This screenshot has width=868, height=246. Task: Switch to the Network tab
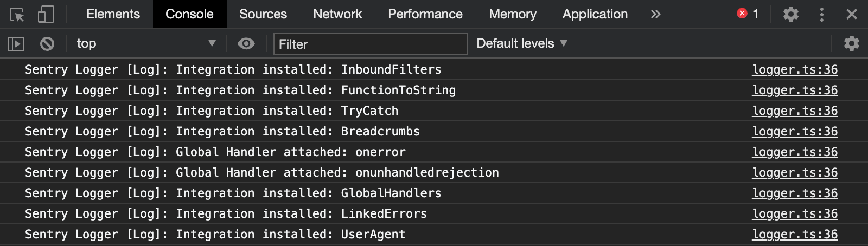pyautogui.click(x=337, y=14)
